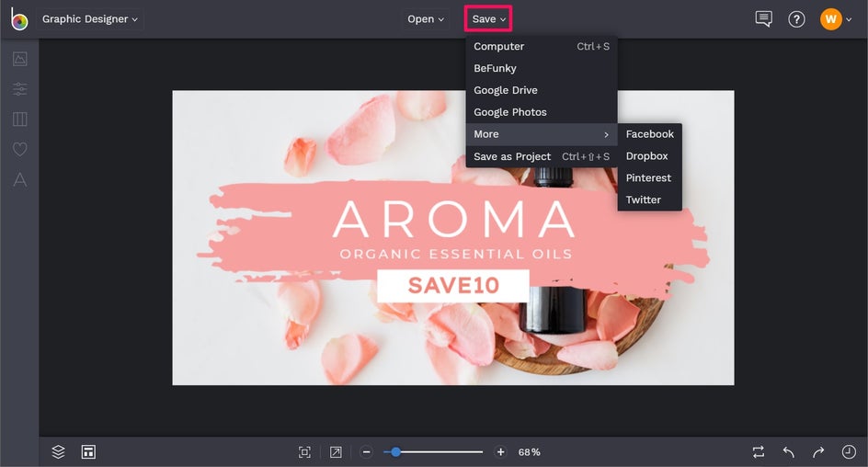Click the fit to screen icon
This screenshot has height=467, width=868.
click(x=304, y=452)
